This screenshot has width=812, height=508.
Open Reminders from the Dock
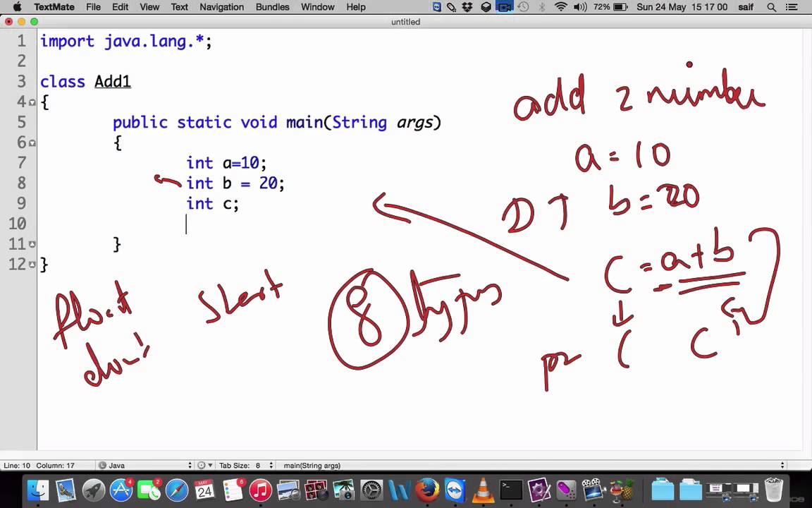[233, 490]
